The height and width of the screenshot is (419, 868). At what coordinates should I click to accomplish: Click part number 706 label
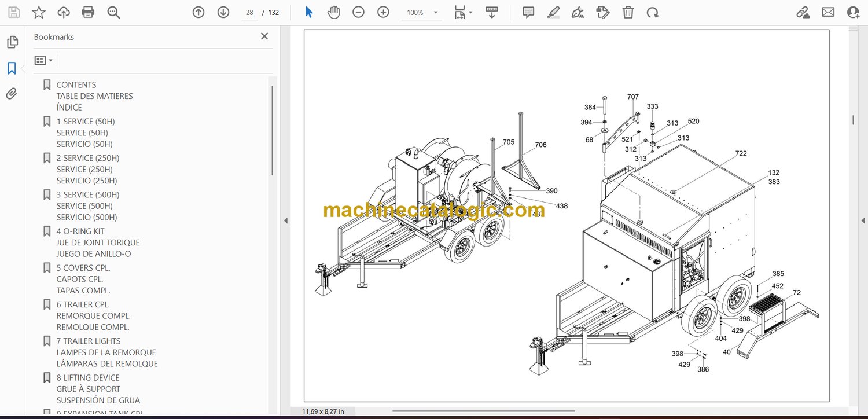pos(540,145)
